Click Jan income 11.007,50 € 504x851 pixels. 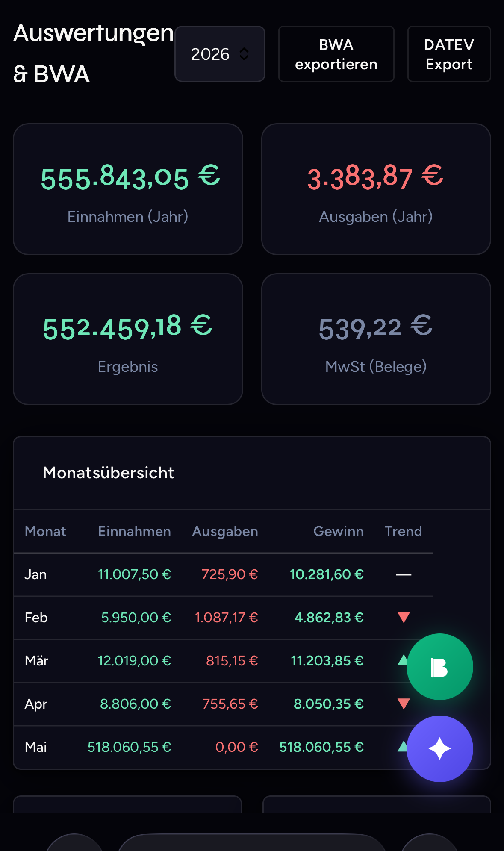pyautogui.click(x=134, y=574)
